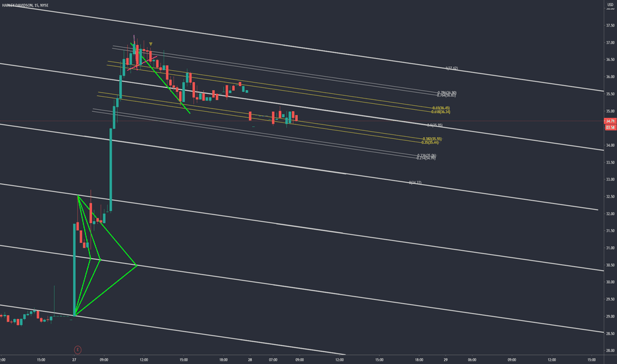The width and height of the screenshot is (617, 364).
Task: Click the red countdown label 03:58
Action: click(610, 127)
